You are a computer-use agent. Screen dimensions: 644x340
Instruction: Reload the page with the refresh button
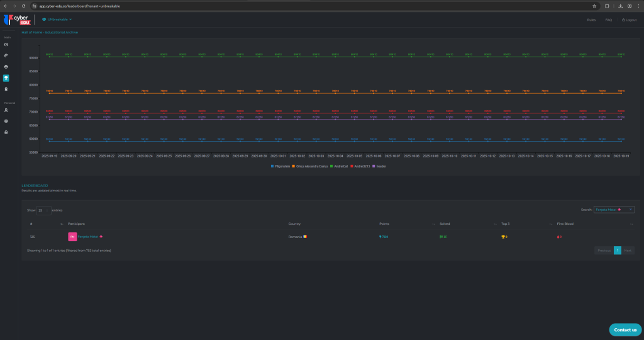pos(23,6)
